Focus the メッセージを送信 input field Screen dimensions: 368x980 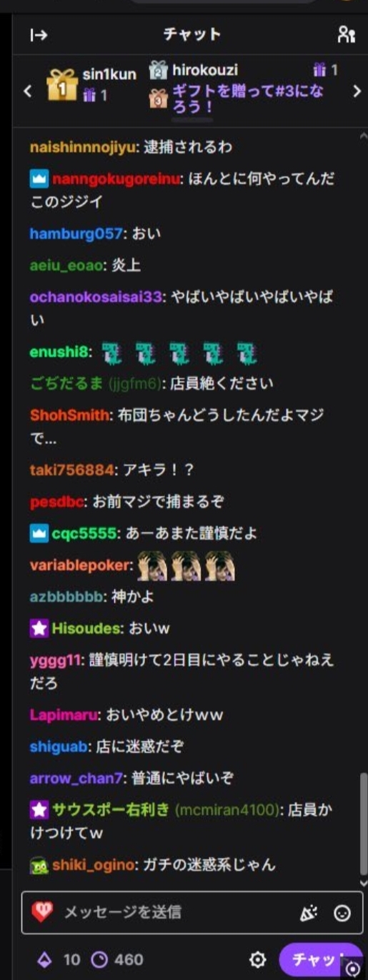click(x=177, y=912)
